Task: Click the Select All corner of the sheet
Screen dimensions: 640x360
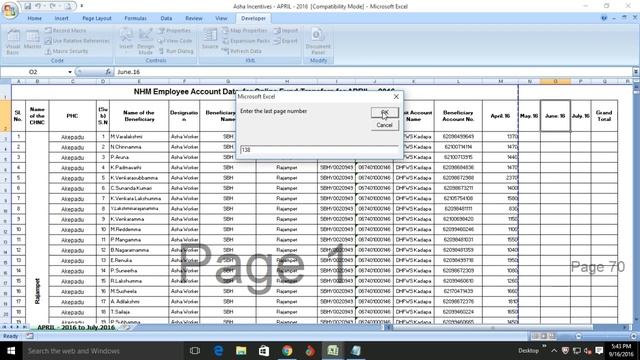Action: click(5, 81)
